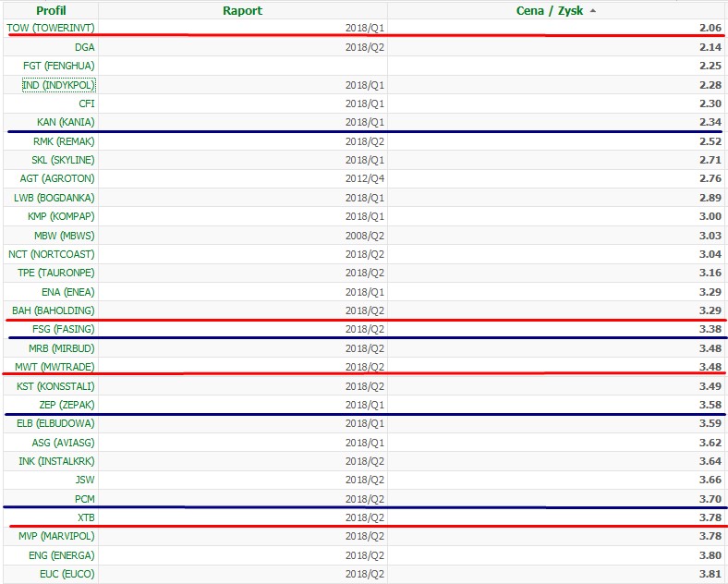Open the XTB profile link
The image size is (728, 584).
point(86,517)
